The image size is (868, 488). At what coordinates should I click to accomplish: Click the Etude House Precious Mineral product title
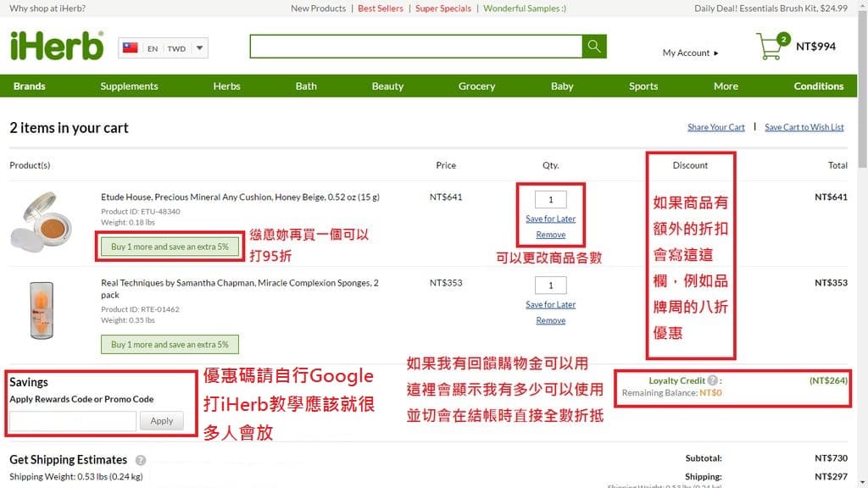pos(240,197)
